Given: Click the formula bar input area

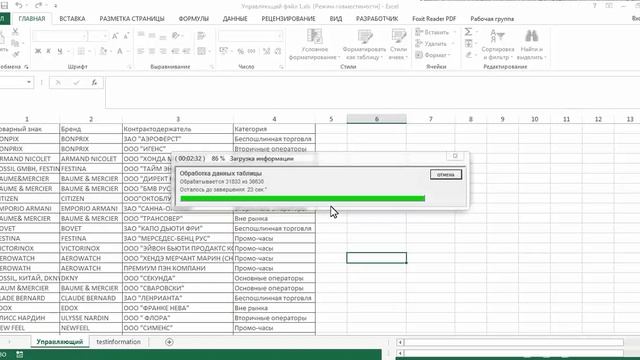Looking at the screenshot, I should pyautogui.click(x=372, y=92).
